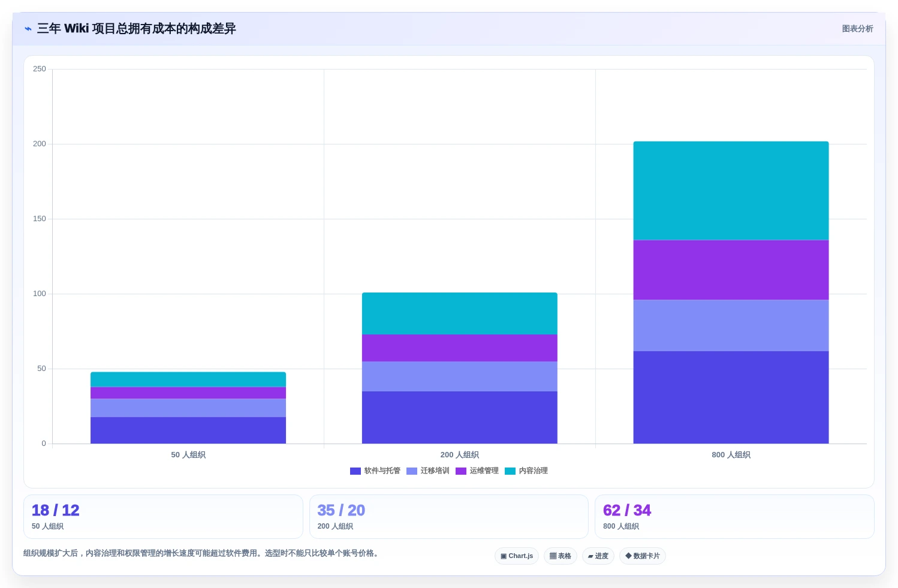
Task: Toggle the 运维管理 legend swatch
Action: [461, 471]
